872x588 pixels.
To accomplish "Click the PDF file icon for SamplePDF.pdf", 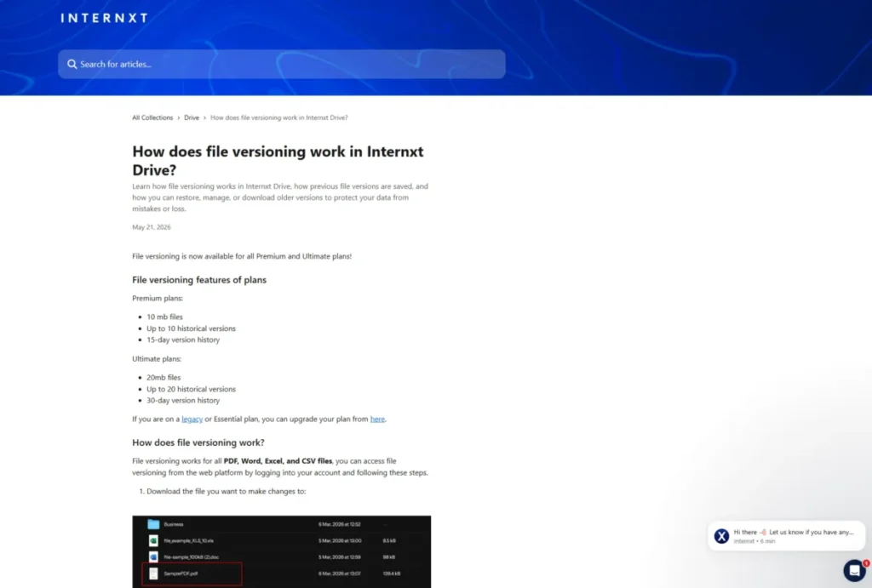I will (153, 574).
